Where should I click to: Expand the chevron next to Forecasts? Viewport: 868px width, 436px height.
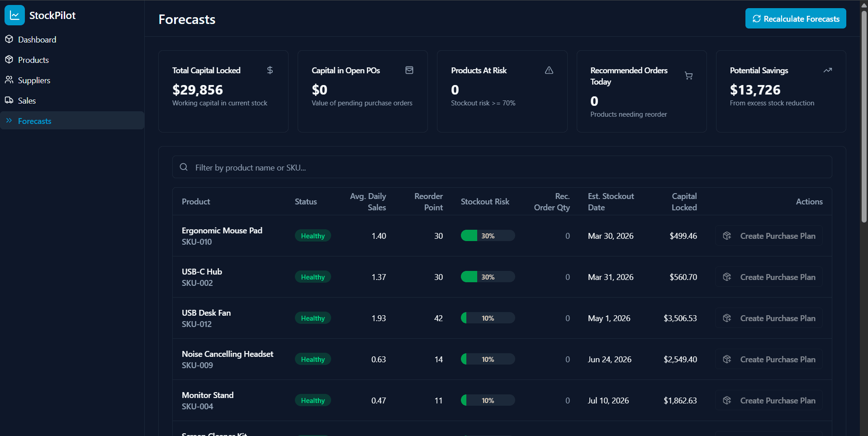point(8,121)
